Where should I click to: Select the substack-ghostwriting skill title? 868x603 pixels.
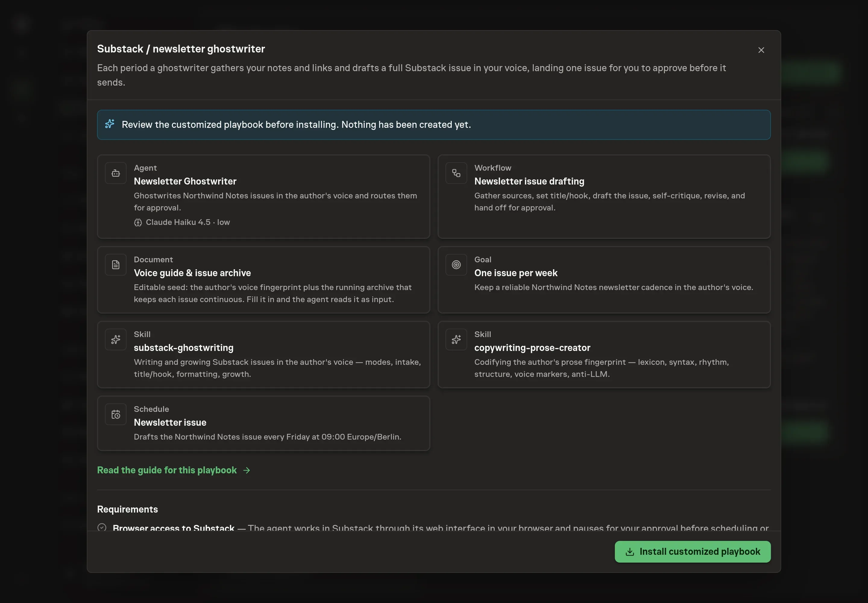coord(184,348)
